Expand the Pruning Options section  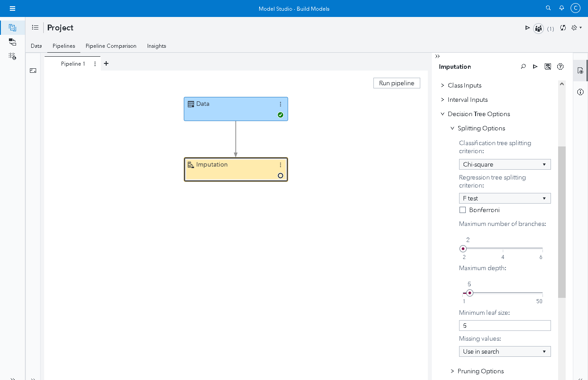[480, 371]
